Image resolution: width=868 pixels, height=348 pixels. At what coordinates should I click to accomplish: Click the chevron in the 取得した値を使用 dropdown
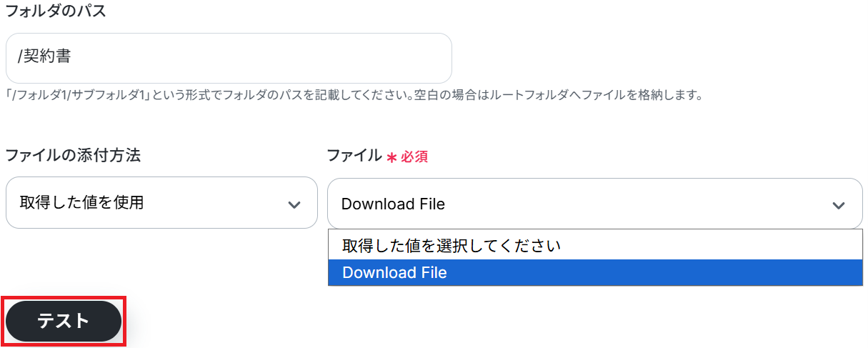294,204
